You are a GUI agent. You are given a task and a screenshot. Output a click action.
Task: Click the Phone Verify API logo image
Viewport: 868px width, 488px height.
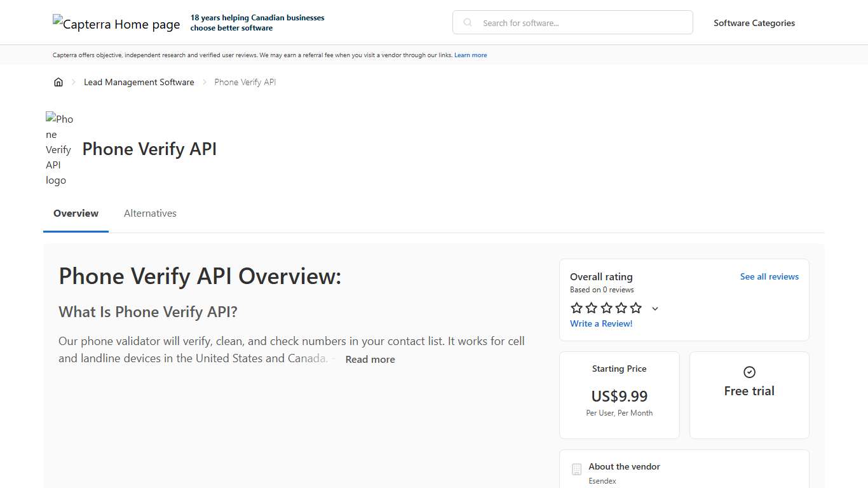[59, 149]
